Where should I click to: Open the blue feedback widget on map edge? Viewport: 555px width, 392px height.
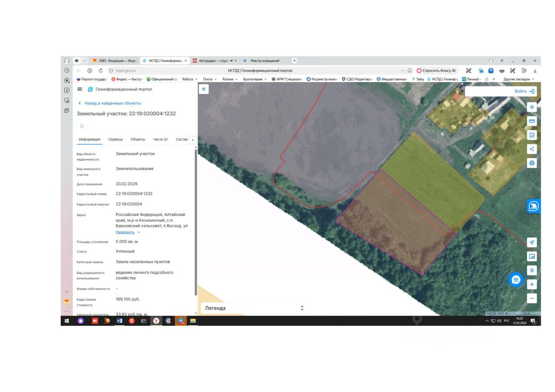[x=534, y=206]
